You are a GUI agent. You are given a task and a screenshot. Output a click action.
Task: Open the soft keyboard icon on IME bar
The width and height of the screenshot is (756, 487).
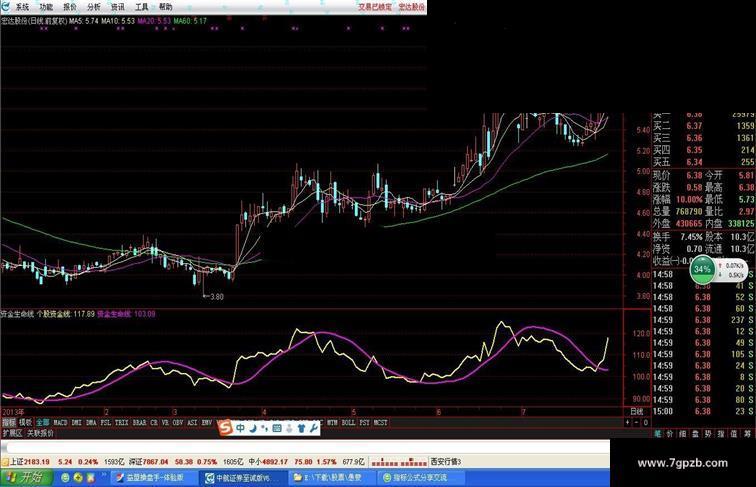[277, 428]
